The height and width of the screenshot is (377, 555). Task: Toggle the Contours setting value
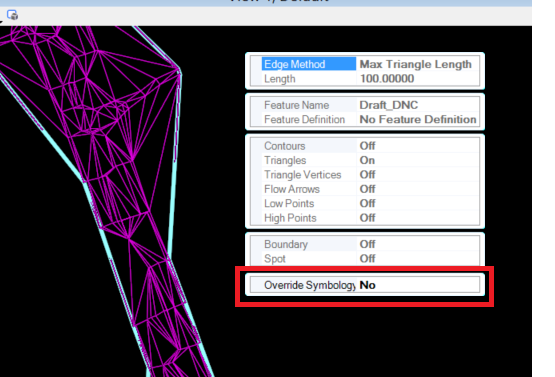(418, 146)
